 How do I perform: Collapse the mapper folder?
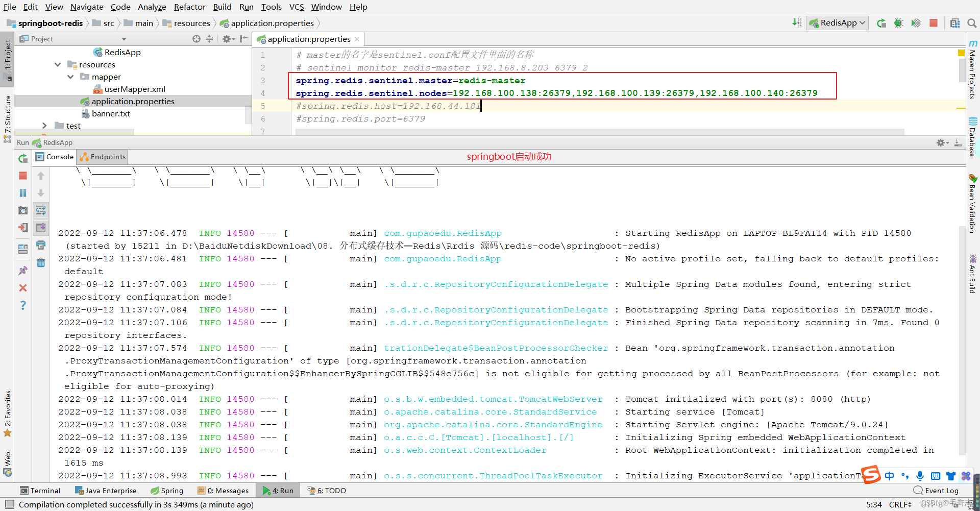pyautogui.click(x=70, y=77)
